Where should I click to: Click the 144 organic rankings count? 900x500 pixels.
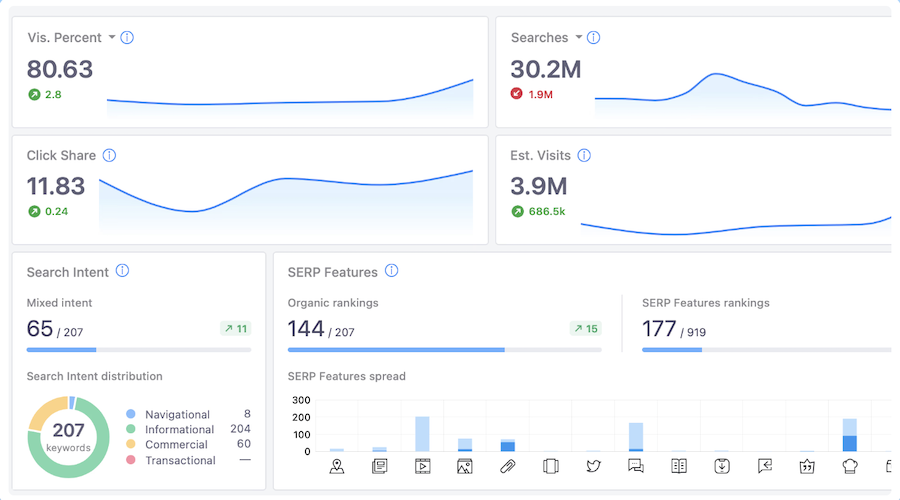pyautogui.click(x=306, y=329)
